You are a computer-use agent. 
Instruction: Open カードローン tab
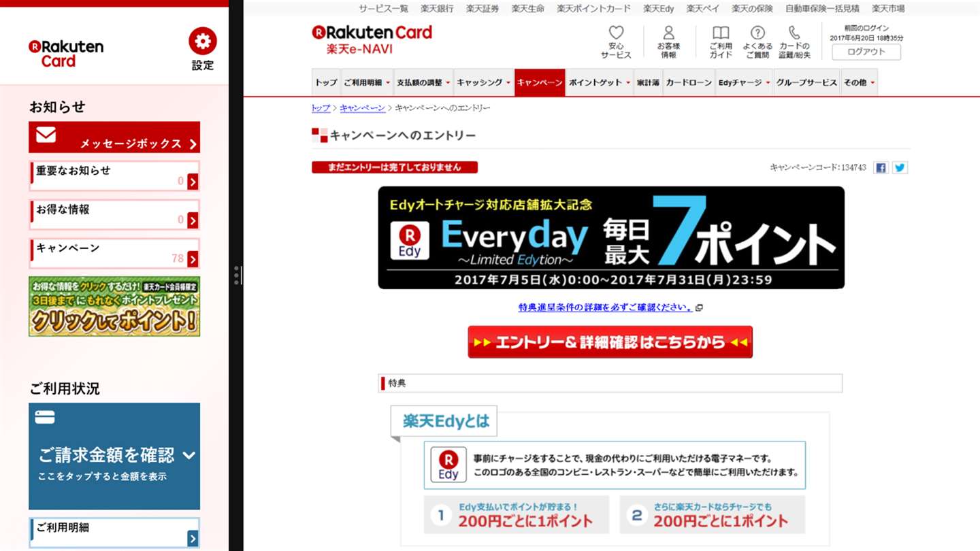coord(689,82)
